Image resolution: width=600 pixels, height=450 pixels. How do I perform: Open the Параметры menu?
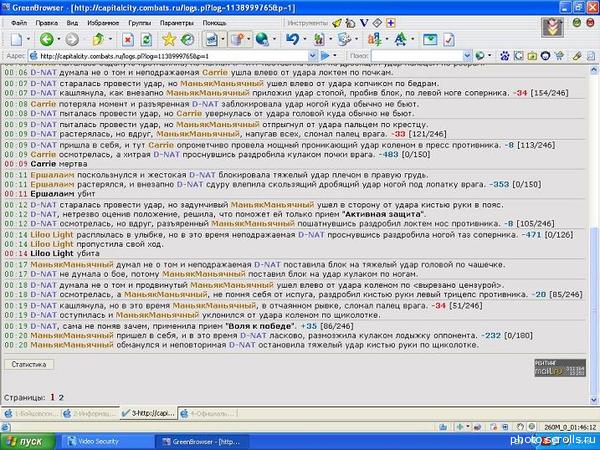[177, 23]
